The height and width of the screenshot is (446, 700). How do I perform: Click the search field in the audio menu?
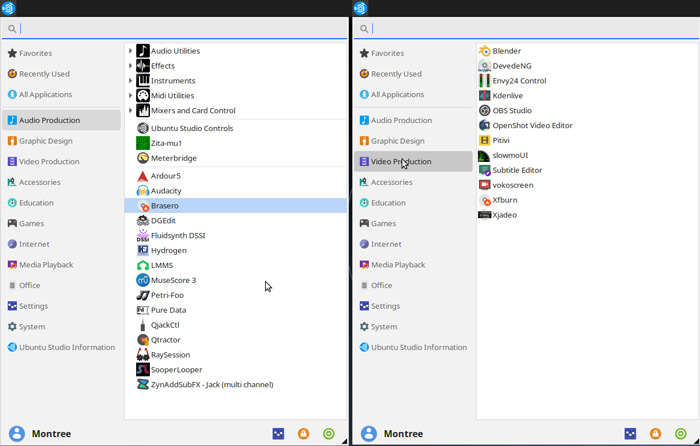click(180, 29)
